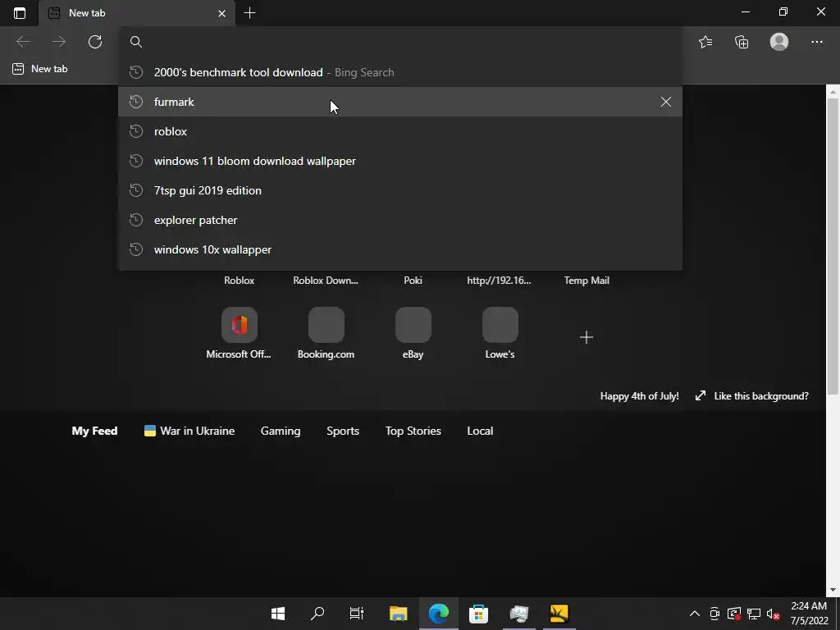Switch to Top Stories feed tab
Image resolution: width=840 pixels, height=630 pixels.
pyautogui.click(x=413, y=431)
